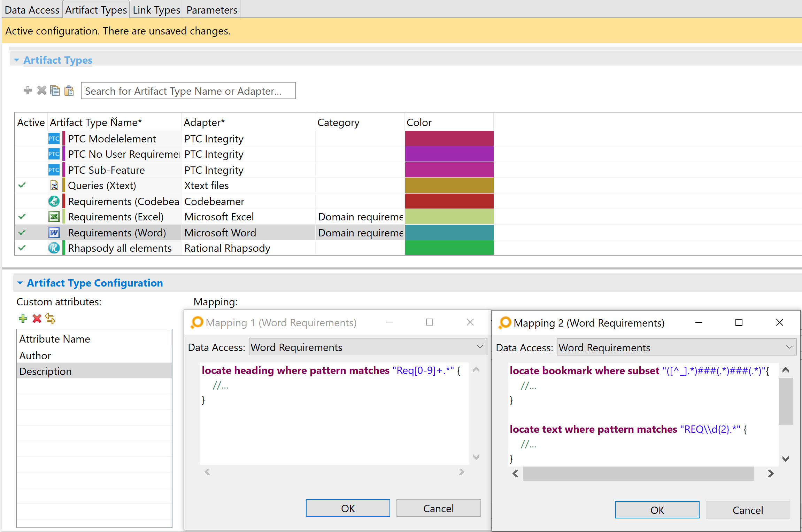Click the locate bookmark line in Mapping 2

point(640,370)
